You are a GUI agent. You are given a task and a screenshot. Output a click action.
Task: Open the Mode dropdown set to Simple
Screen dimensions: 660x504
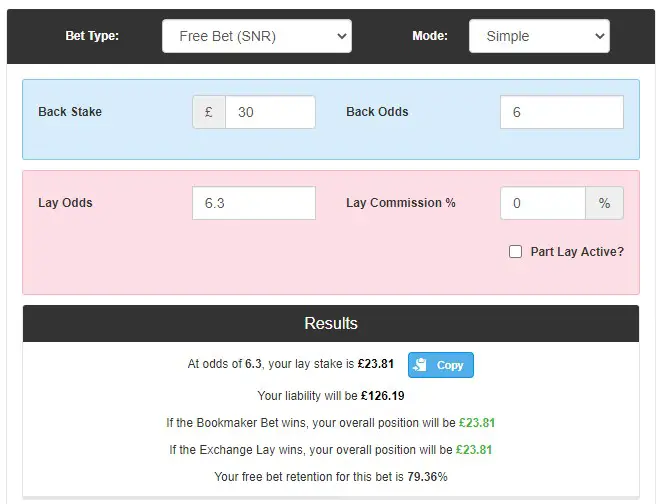(539, 36)
